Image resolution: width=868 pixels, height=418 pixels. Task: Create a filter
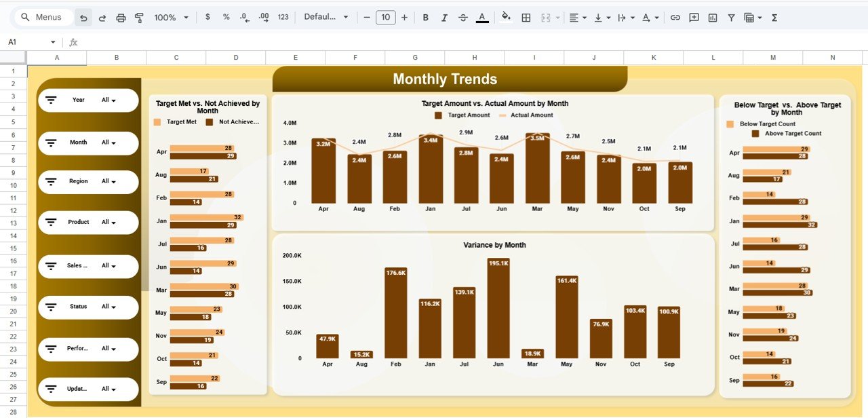click(x=731, y=17)
